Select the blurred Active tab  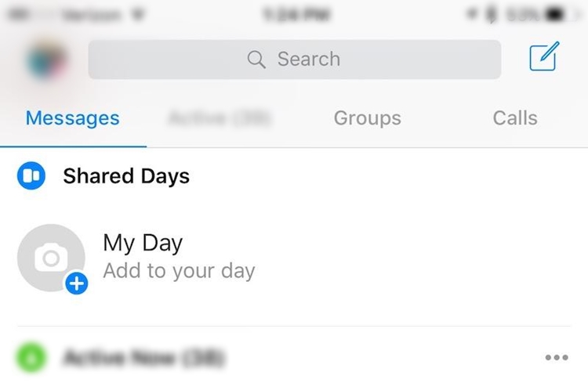[219, 118]
